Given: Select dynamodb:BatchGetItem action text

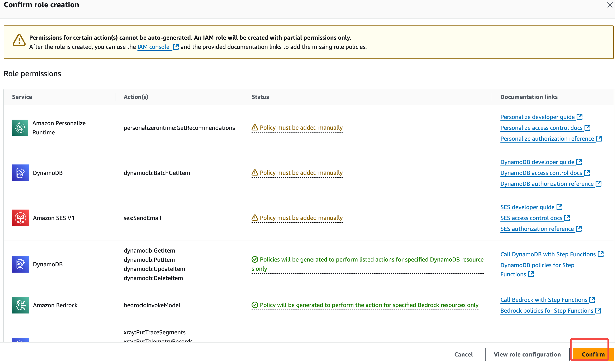Looking at the screenshot, I should (x=157, y=173).
